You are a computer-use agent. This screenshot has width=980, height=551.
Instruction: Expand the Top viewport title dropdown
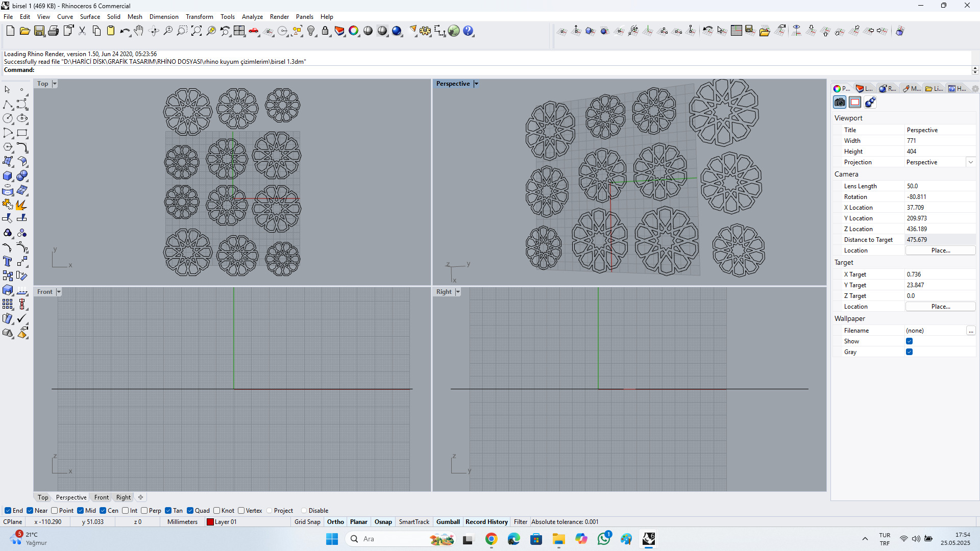(x=55, y=84)
